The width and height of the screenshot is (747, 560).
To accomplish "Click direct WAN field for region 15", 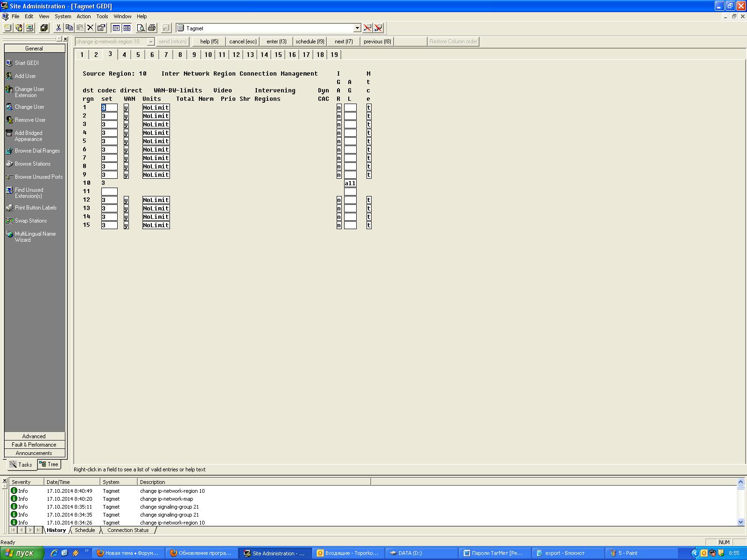I will point(126,225).
